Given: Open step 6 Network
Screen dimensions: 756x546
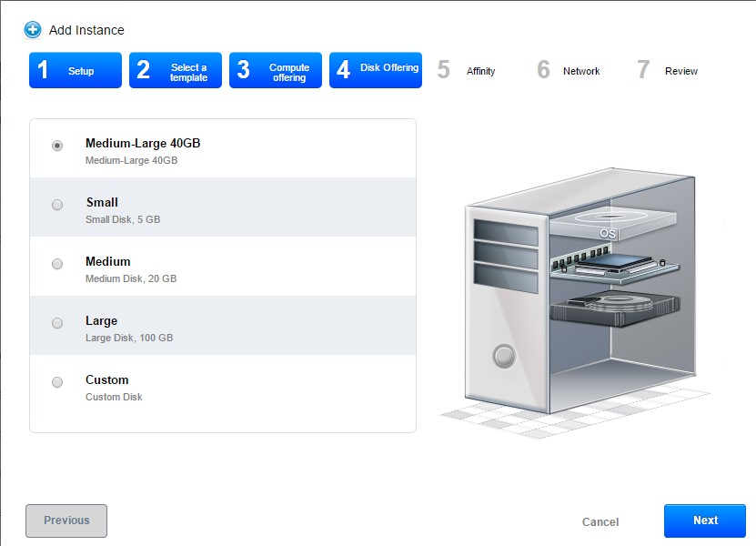Looking at the screenshot, I should (x=570, y=71).
